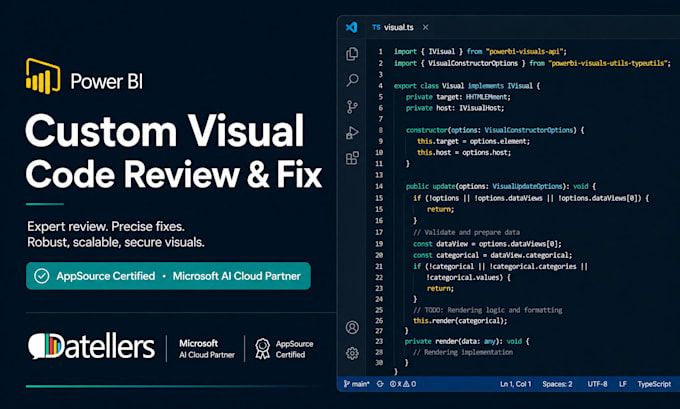Click the Power BI logo icon
This screenshot has height=409, width=680.
tap(43, 76)
